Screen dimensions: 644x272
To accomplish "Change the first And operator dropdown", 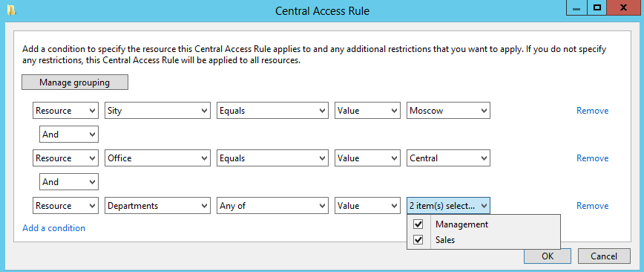I will click(x=68, y=135).
